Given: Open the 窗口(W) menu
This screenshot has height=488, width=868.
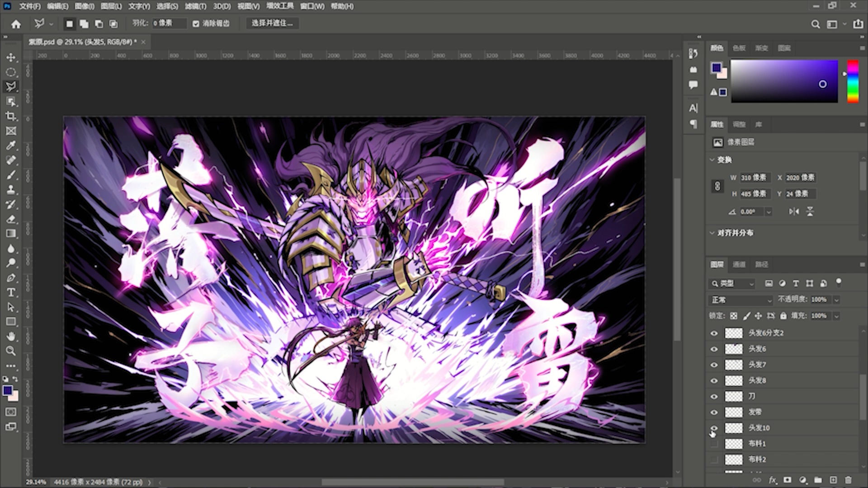Looking at the screenshot, I should tap(312, 6).
